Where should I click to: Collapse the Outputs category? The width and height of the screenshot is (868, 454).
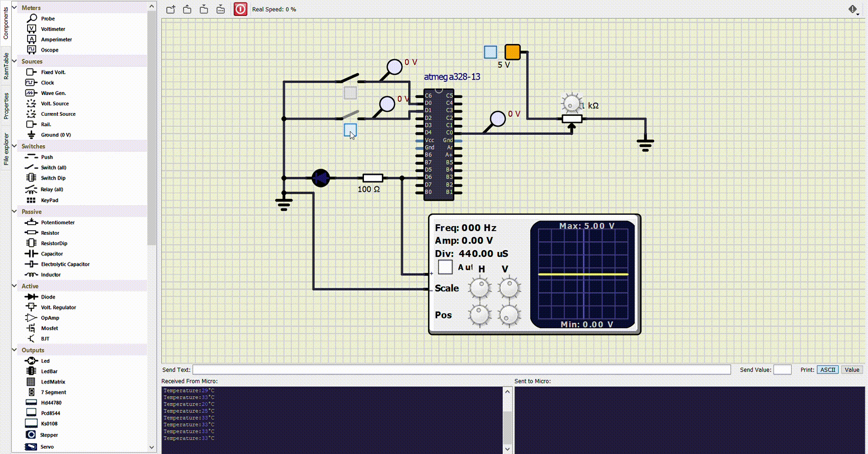[14, 350]
